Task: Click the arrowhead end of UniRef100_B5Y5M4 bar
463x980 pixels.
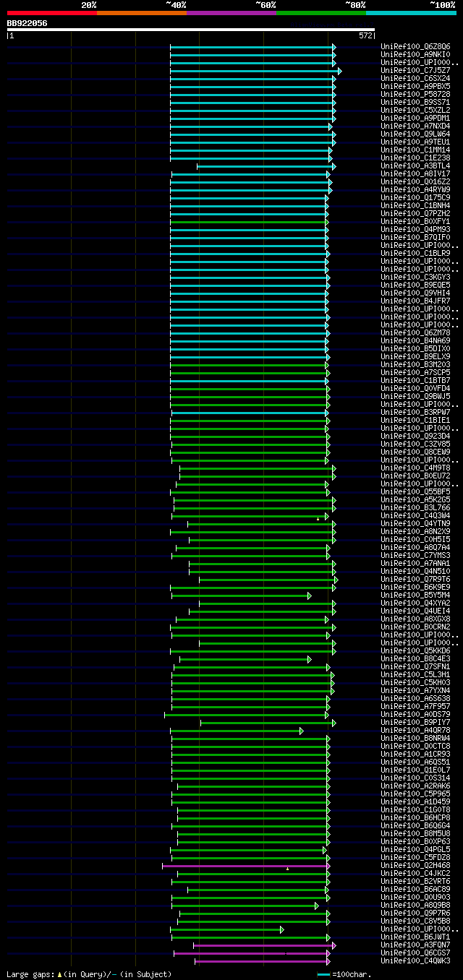Action: pyautogui.click(x=309, y=596)
